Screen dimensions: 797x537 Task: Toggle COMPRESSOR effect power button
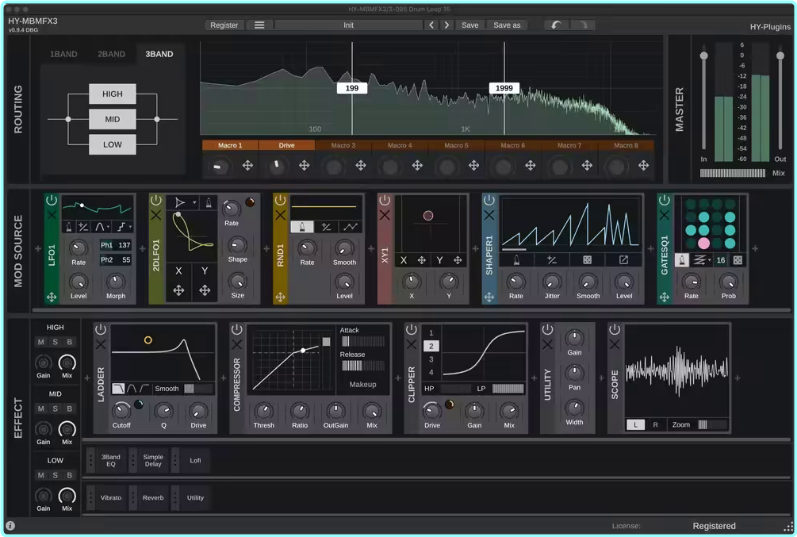[237, 330]
